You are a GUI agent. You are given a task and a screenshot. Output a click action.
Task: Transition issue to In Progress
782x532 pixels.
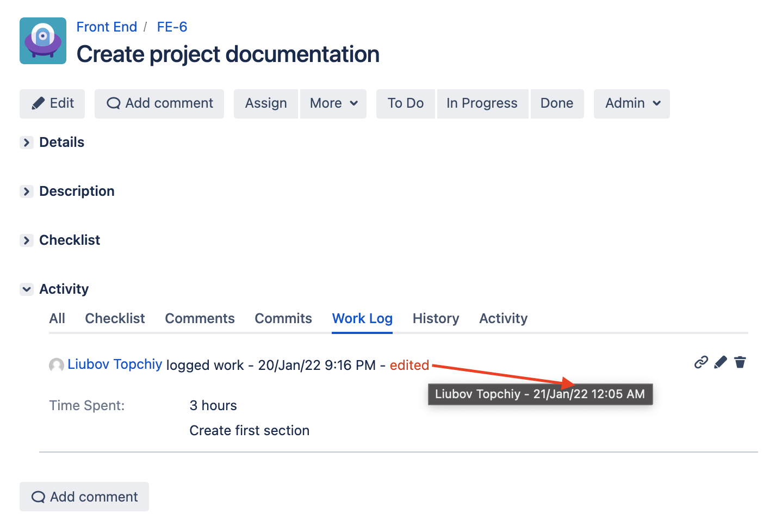tap(482, 103)
